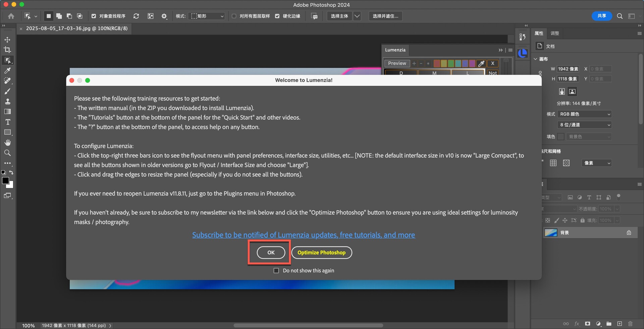Viewport: 644px width, 329px height.
Task: Select the Type tool
Action: pyautogui.click(x=7, y=122)
